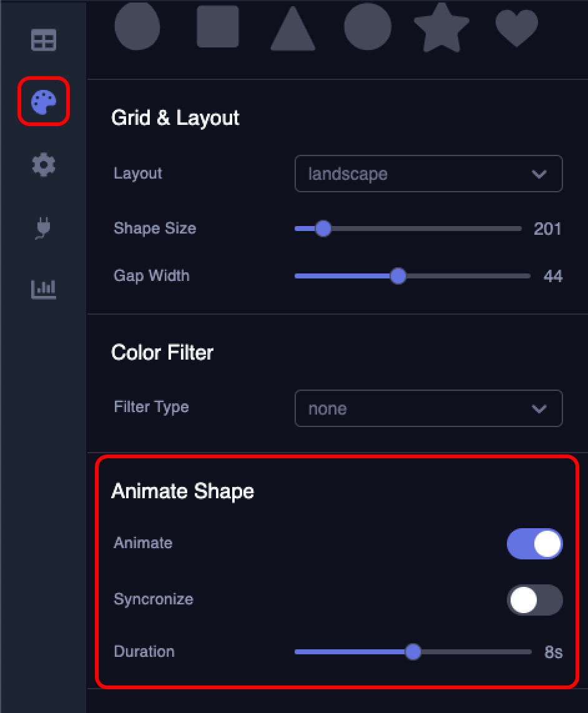Open the Layout dropdown showing landscape
Viewport: 588px width, 713px height.
pyautogui.click(x=429, y=174)
